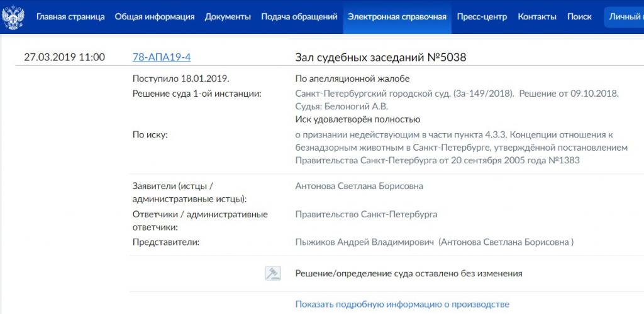This screenshot has width=644, height=314.
Task: Open the Главная страница menu item
Action: pos(70,17)
